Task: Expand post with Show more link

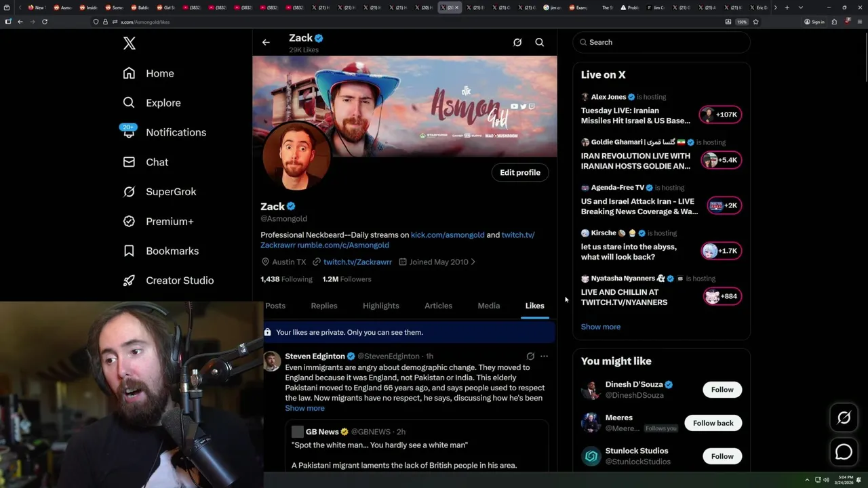Action: click(304, 408)
